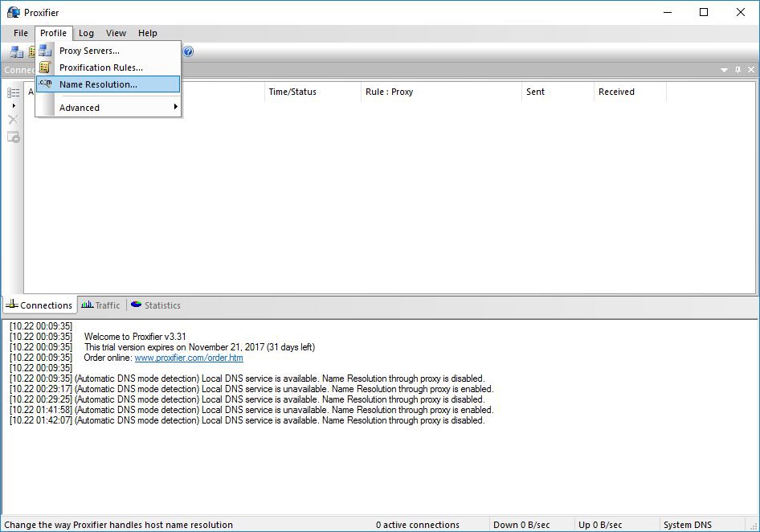760x532 pixels.
Task: Click the Proxy Servers toolbar icon
Action: pyautogui.click(x=17, y=52)
